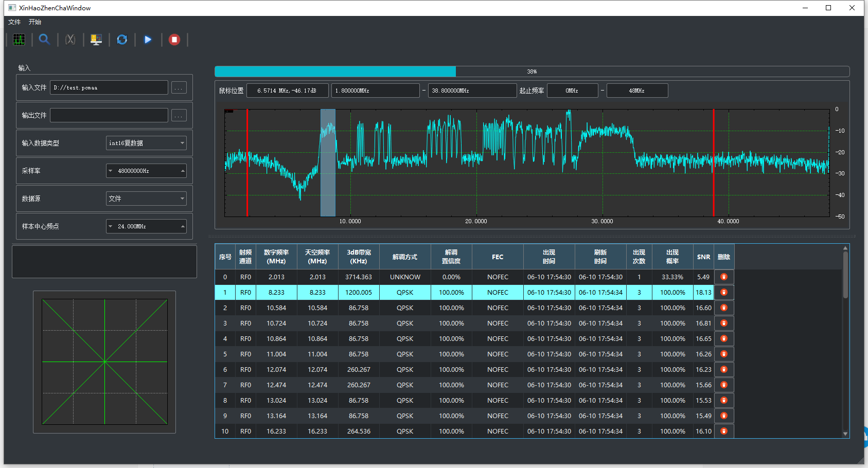Screen dimensions: 868x468
Task: Select the 13.164 digital frequency cell
Action: 276,416
